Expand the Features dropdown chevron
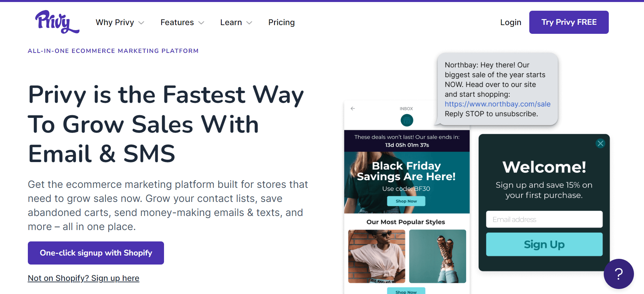This screenshot has width=644, height=294. tap(201, 23)
